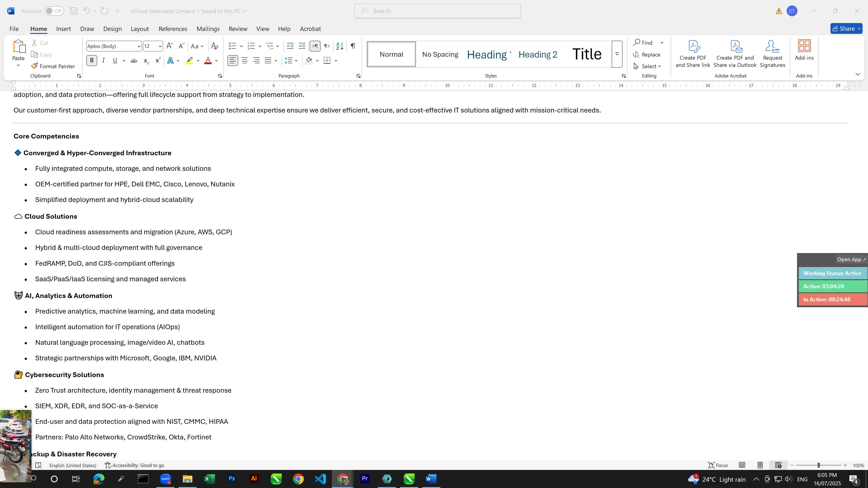The image size is (868, 488).
Task: Click the Sort A-Z icon
Action: 340,46
